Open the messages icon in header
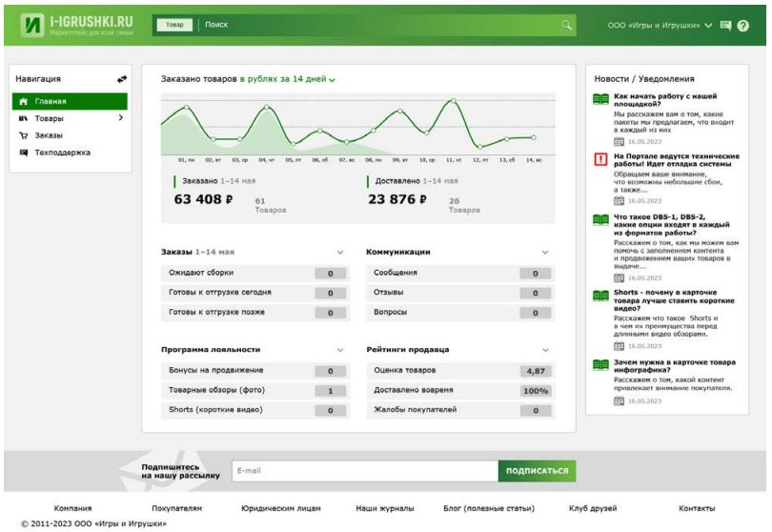This screenshot has height=532, width=772. (725, 26)
